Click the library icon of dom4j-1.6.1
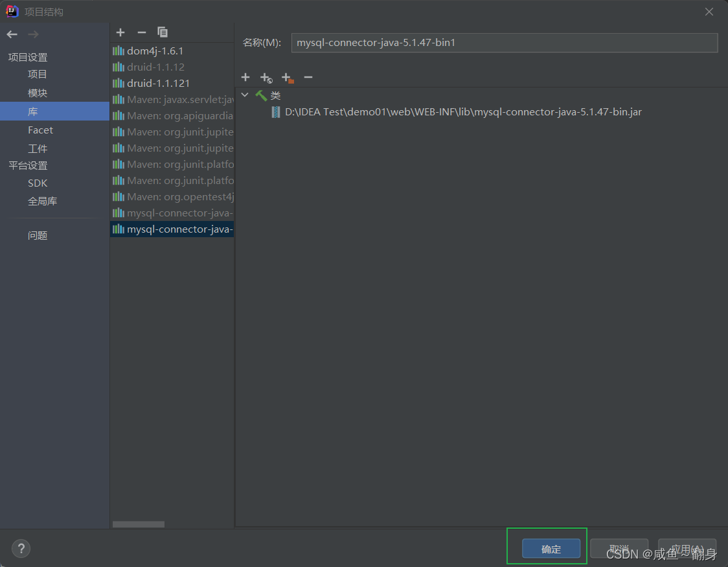This screenshot has width=728, height=567. point(119,51)
